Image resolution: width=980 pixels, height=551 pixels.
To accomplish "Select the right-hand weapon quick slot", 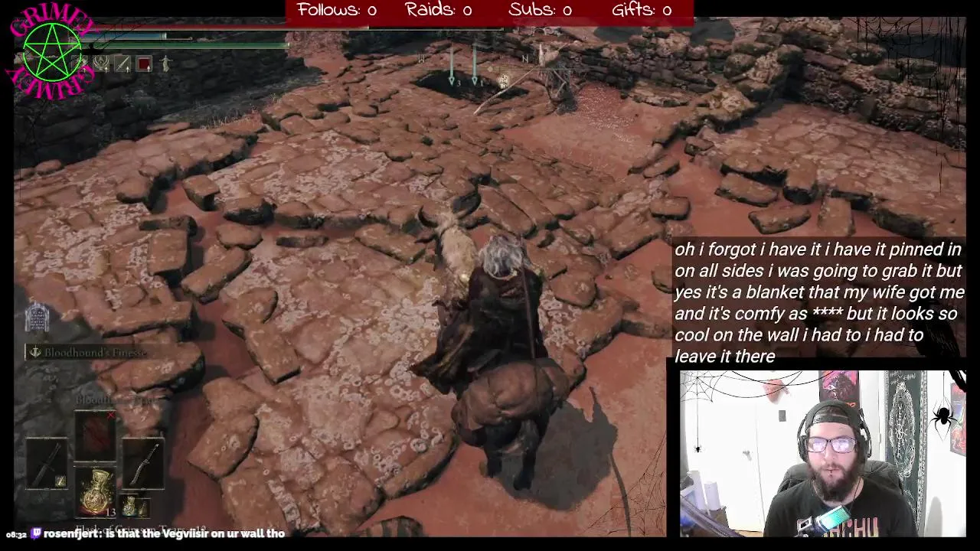I will click(x=143, y=463).
